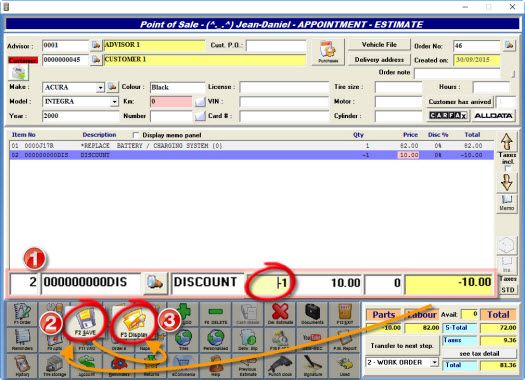Expand the Model dropdown showing INTEGRA

(x=115, y=101)
